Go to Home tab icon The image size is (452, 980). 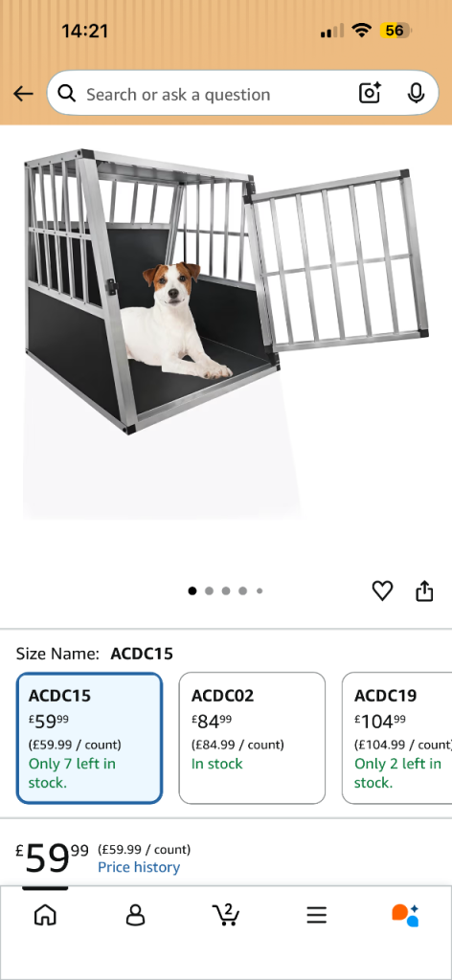[45, 915]
